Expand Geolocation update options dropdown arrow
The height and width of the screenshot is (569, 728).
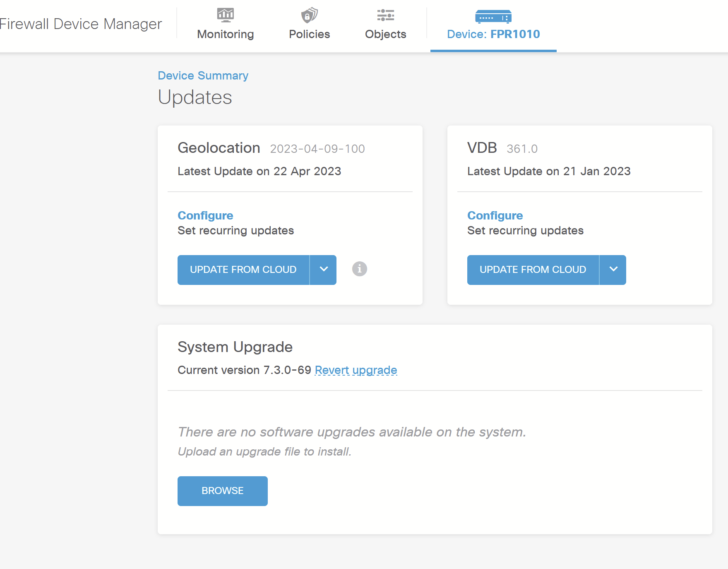(x=324, y=270)
